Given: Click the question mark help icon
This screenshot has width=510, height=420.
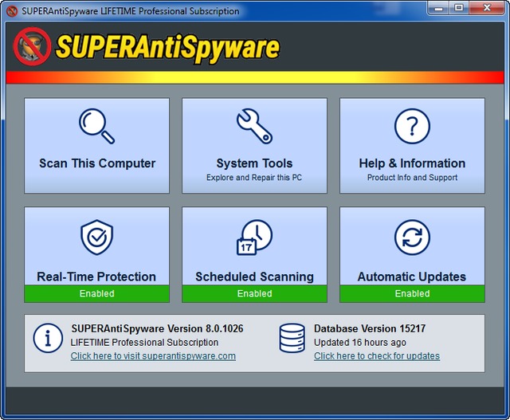Looking at the screenshot, I should 412,127.
